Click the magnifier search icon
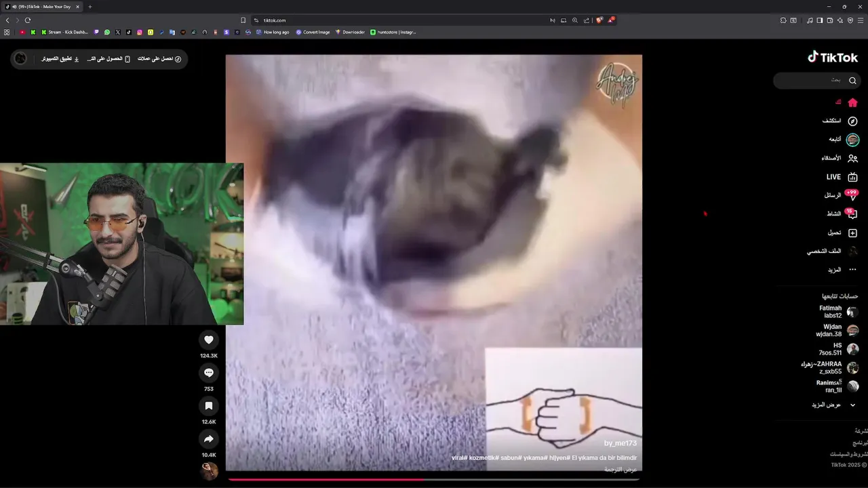The width and height of the screenshot is (868, 488). [852, 81]
